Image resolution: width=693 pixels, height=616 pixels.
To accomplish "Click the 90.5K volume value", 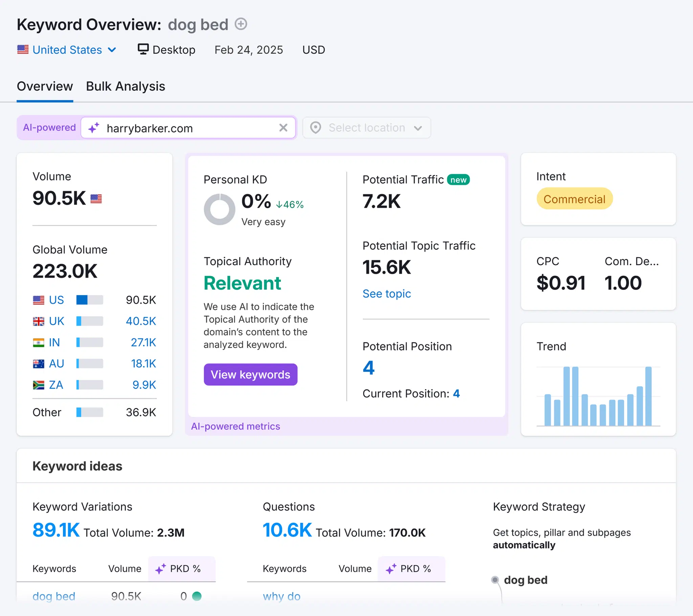I will [59, 198].
